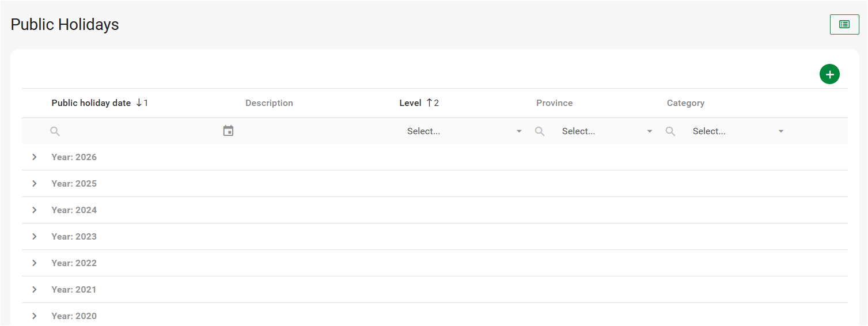Image resolution: width=868 pixels, height=326 pixels.
Task: Click the descending sort arrow on date column
Action: click(139, 103)
